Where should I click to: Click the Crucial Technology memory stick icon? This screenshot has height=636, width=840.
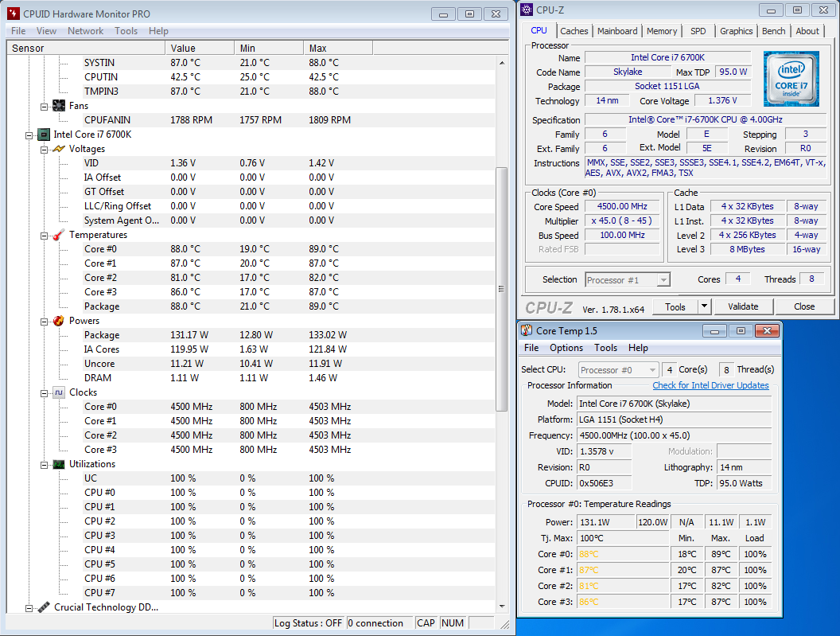point(44,607)
